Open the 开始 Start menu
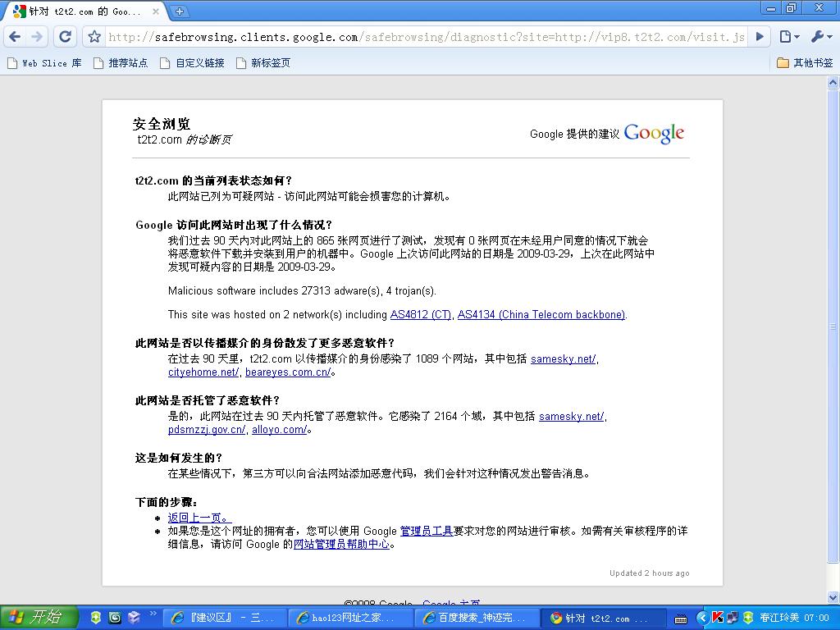 tap(39, 618)
